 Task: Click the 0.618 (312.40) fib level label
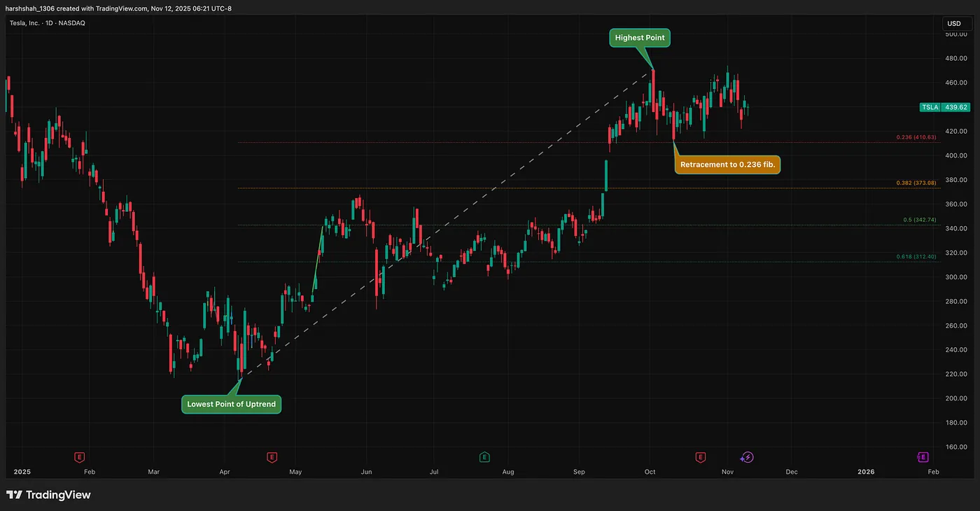click(916, 257)
